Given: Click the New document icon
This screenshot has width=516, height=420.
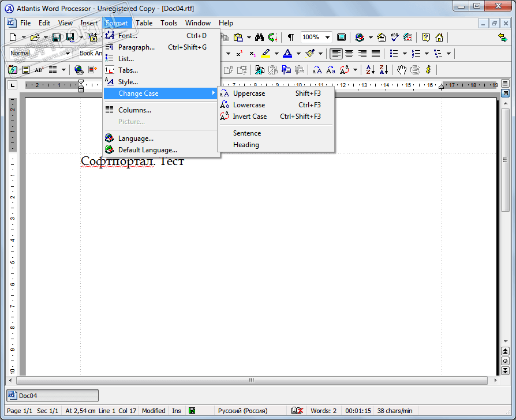Looking at the screenshot, I should [13, 37].
